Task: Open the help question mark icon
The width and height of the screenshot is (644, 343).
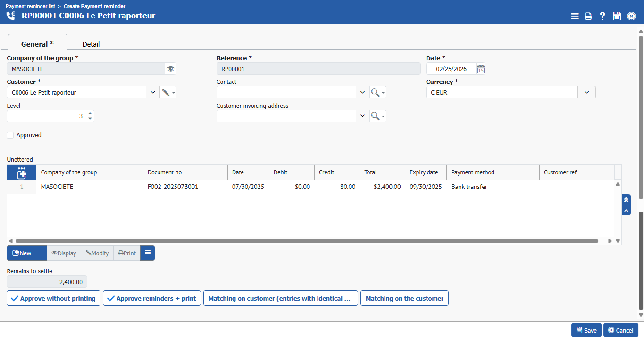Action: tap(602, 16)
